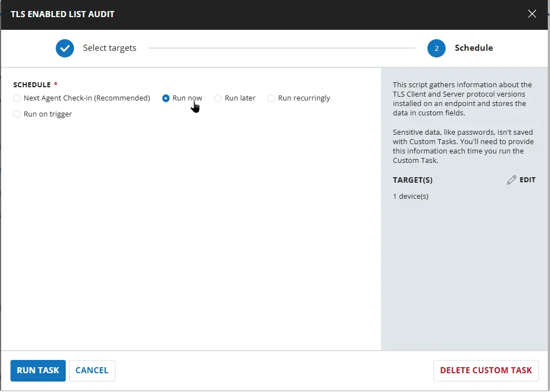The image size is (550, 392).
Task: Select Next Agent Check-in (Recommended) radio
Action: pos(17,98)
